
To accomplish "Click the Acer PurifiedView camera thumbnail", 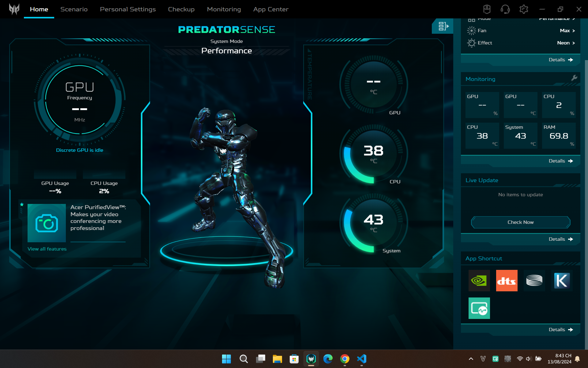I will (x=47, y=223).
